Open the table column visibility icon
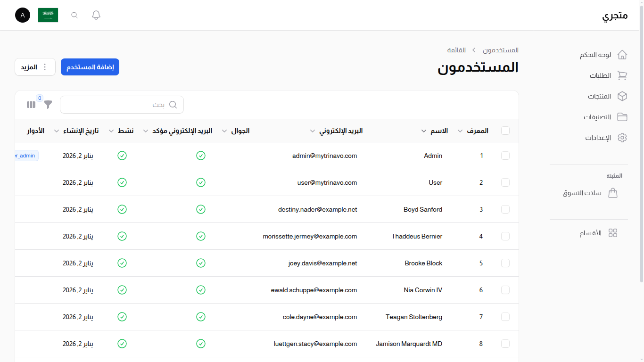The image size is (644, 362). pyautogui.click(x=31, y=105)
